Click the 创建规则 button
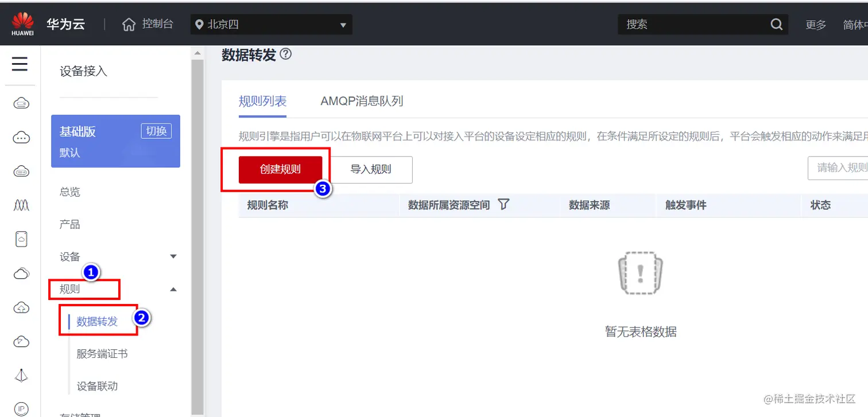This screenshot has height=417, width=868. coord(280,169)
